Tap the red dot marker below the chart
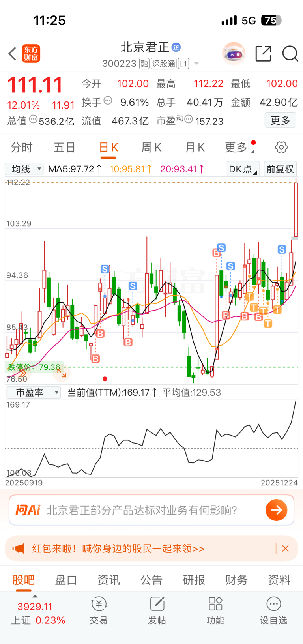The height and width of the screenshot is (644, 303). tap(105, 379)
